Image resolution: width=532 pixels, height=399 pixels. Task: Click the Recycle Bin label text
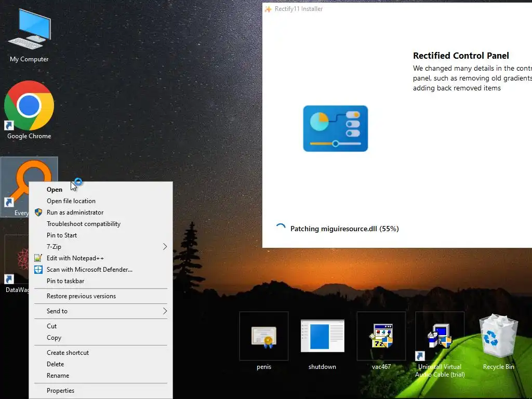pyautogui.click(x=498, y=367)
